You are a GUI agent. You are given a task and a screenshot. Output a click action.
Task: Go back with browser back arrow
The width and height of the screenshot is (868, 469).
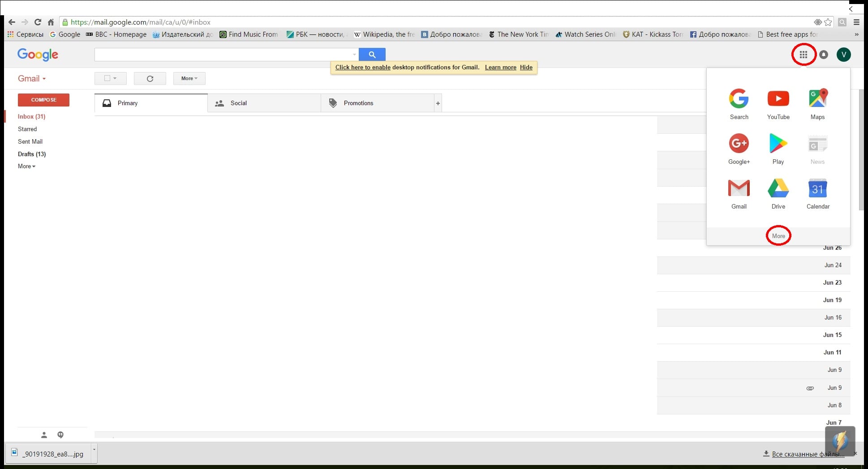12,22
